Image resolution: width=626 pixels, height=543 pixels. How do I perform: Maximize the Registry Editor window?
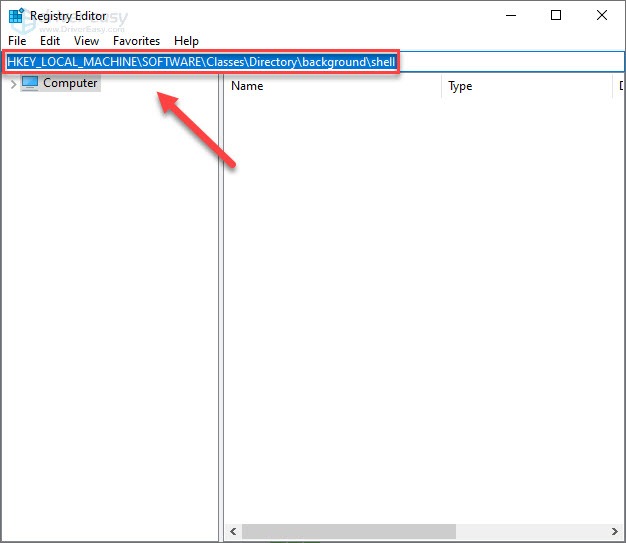(556, 16)
